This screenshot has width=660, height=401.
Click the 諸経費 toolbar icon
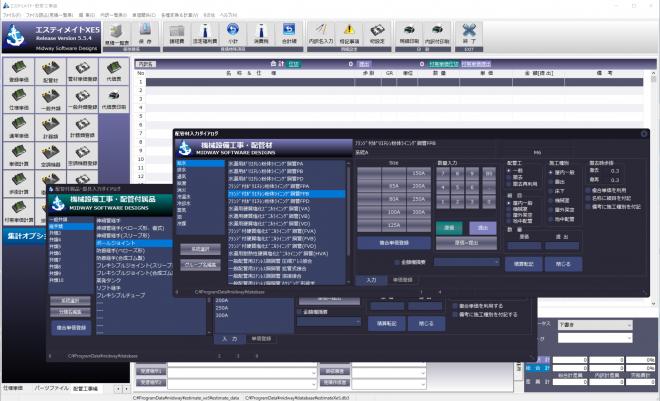coord(177,34)
